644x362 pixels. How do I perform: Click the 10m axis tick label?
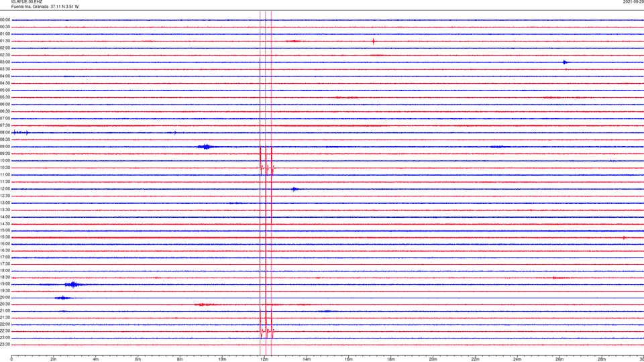[x=222, y=359]
